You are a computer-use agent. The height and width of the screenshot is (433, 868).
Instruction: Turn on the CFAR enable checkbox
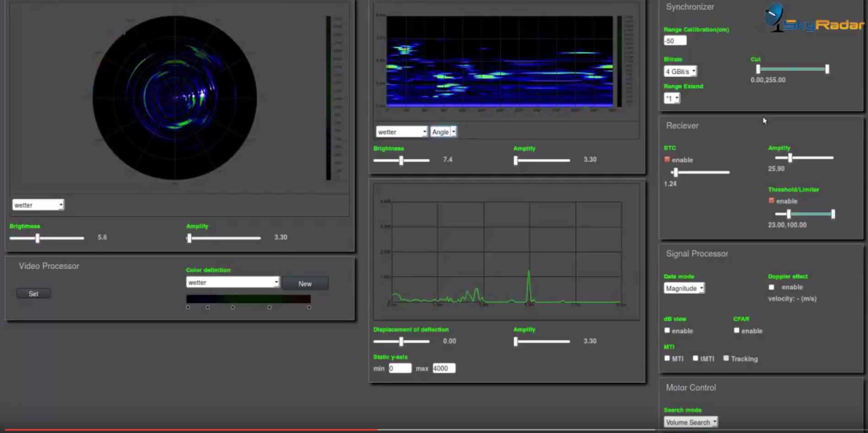pos(736,331)
